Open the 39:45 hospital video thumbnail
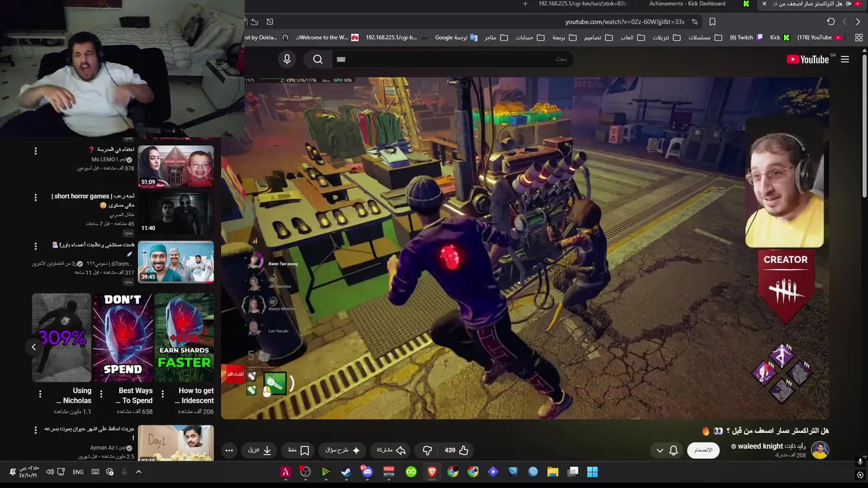The image size is (868, 488). pos(176,261)
